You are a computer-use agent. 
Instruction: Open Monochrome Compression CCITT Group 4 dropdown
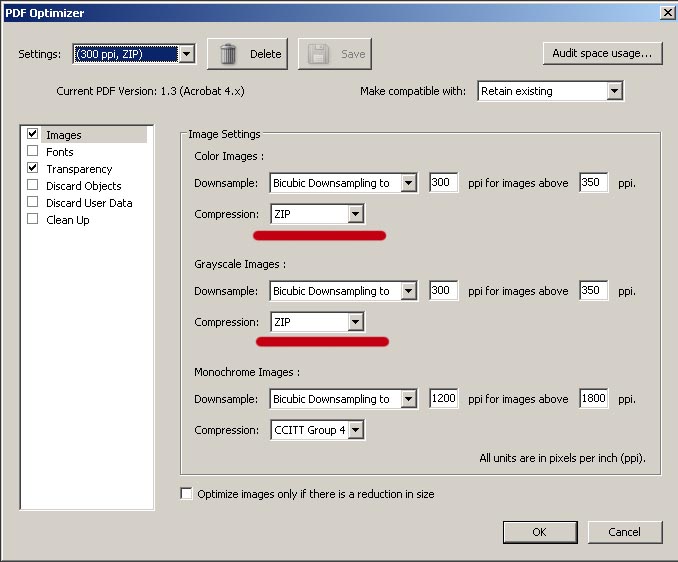[355, 430]
